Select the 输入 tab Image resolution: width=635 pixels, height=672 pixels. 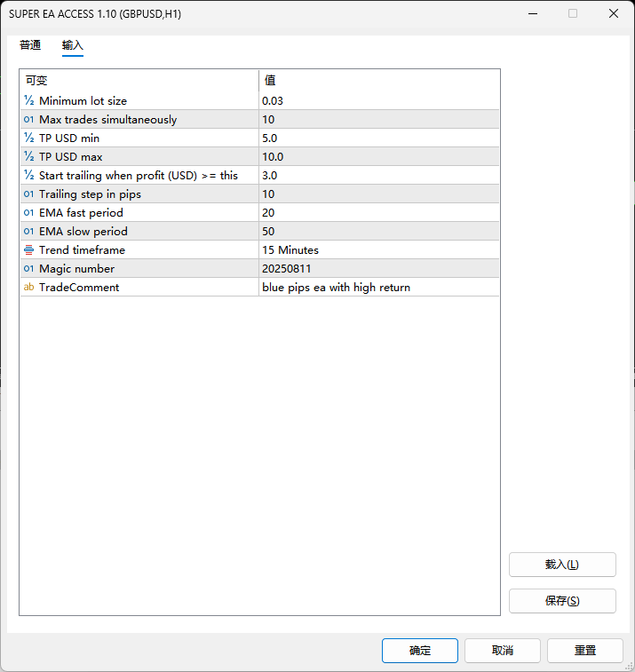point(73,45)
